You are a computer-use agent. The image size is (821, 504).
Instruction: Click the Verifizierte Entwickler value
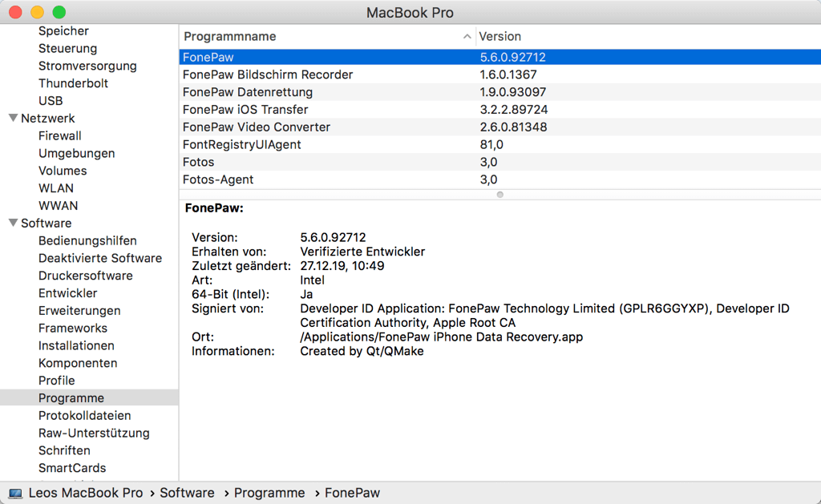tap(362, 252)
